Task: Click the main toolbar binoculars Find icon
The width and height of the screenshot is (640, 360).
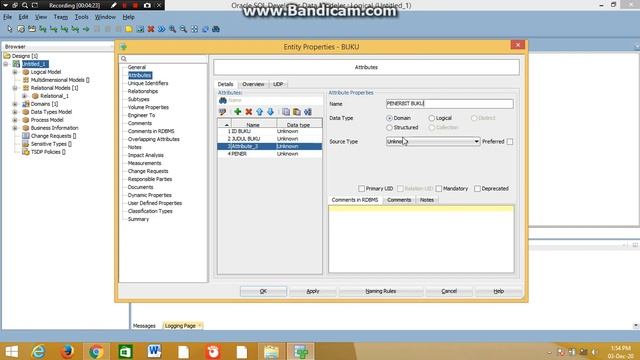Action: [x=216, y=29]
